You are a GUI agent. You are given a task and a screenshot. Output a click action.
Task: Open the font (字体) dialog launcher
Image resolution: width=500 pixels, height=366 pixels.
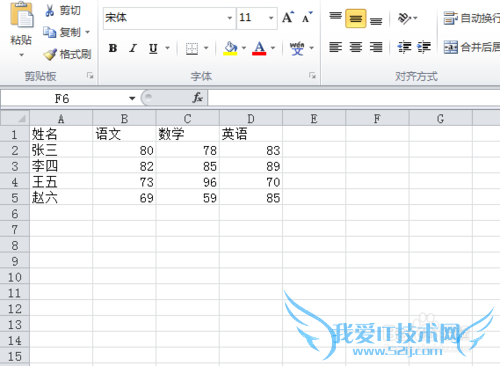point(312,76)
